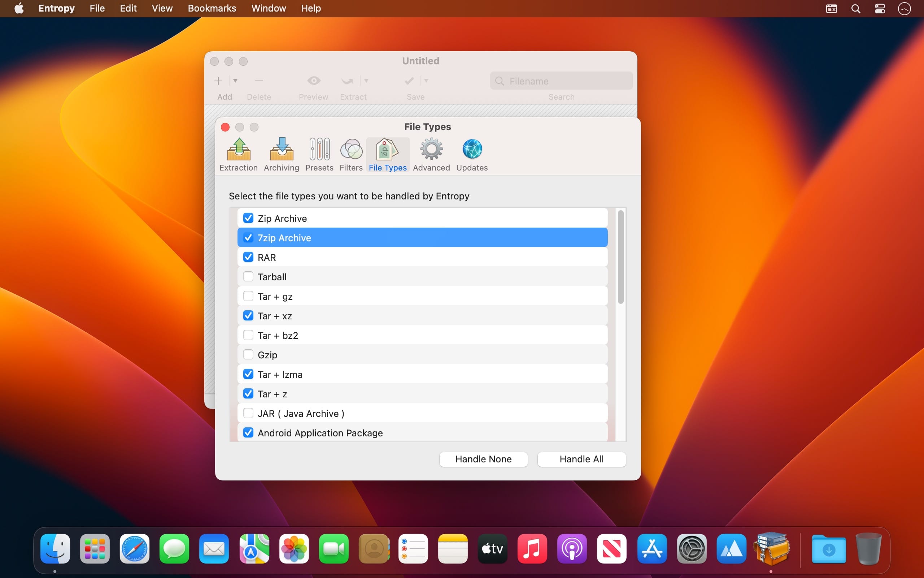The height and width of the screenshot is (578, 924).
Task: Open the Filters preferences pane
Action: [351, 155]
